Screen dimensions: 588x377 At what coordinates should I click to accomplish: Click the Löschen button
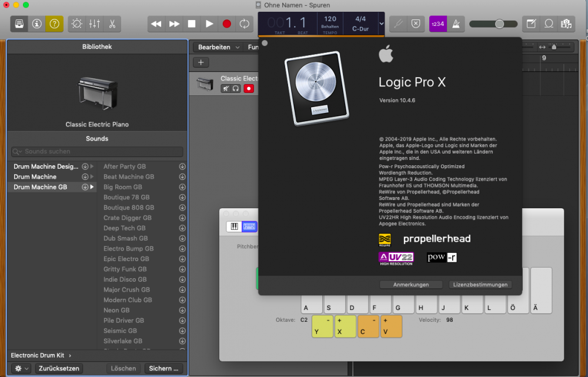pyautogui.click(x=123, y=368)
